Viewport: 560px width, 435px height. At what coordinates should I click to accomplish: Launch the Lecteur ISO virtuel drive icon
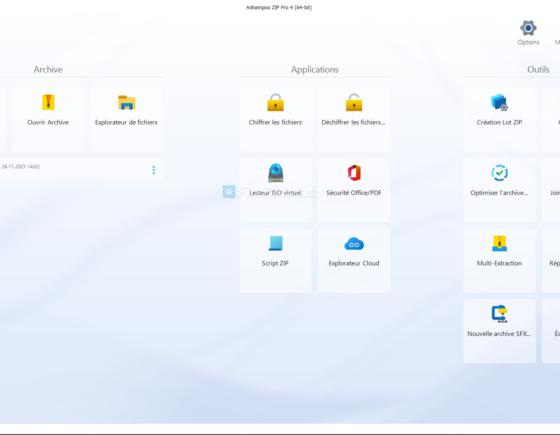[275, 173]
